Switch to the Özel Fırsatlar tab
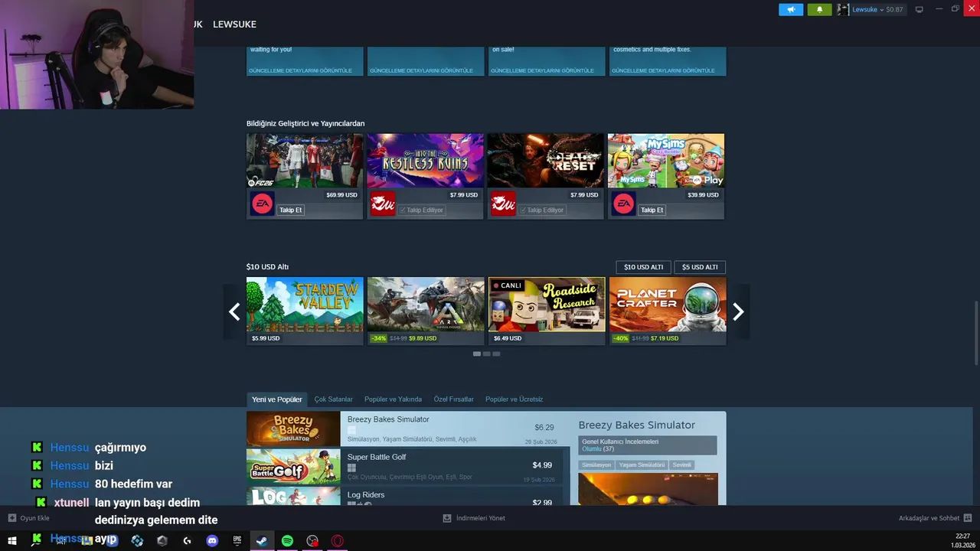 (x=454, y=399)
